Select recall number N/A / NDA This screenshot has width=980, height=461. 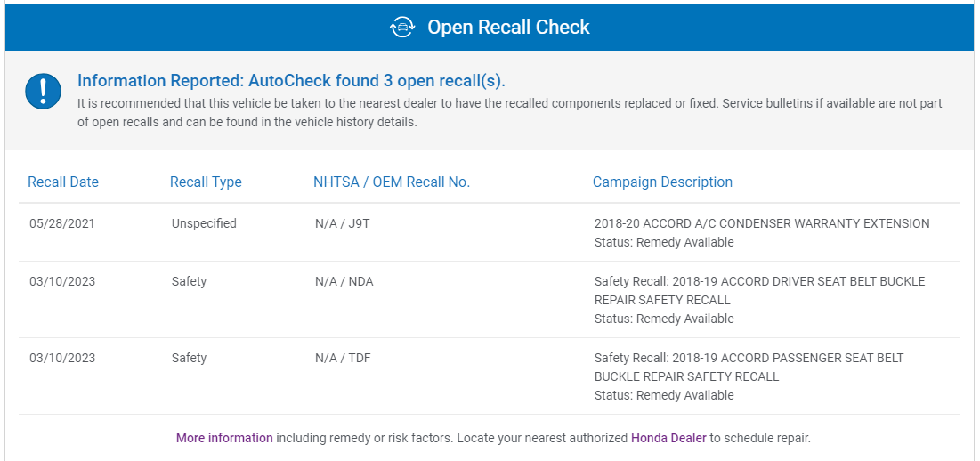tap(344, 282)
